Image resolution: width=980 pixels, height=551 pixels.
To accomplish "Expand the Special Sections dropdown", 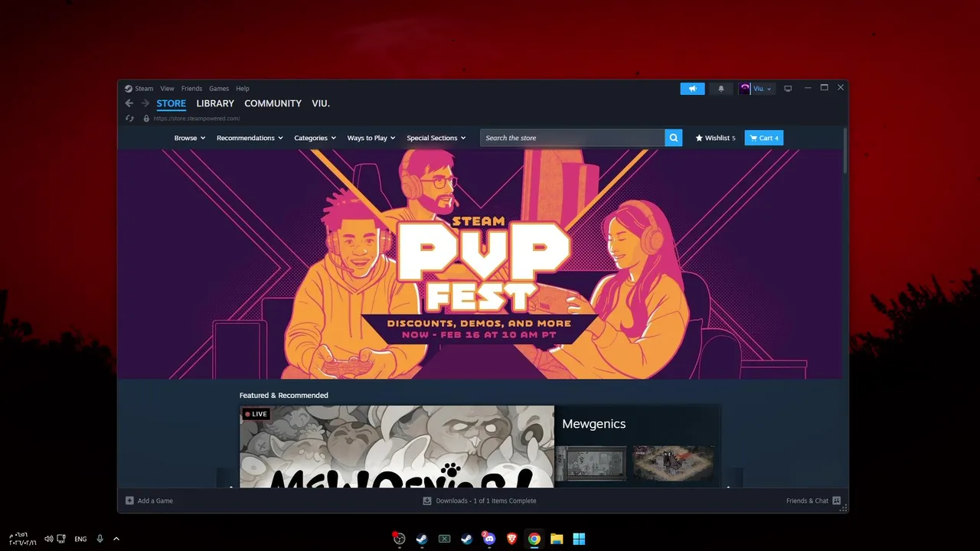I will (436, 138).
